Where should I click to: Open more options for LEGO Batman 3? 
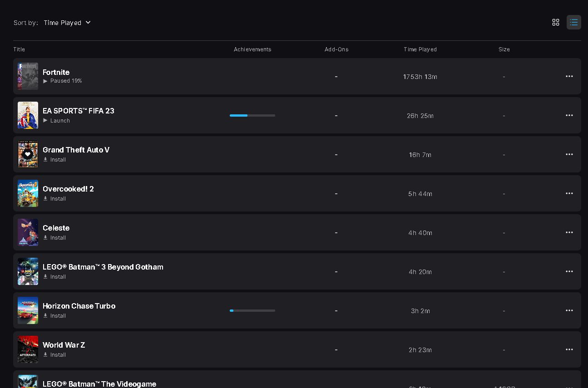click(569, 271)
